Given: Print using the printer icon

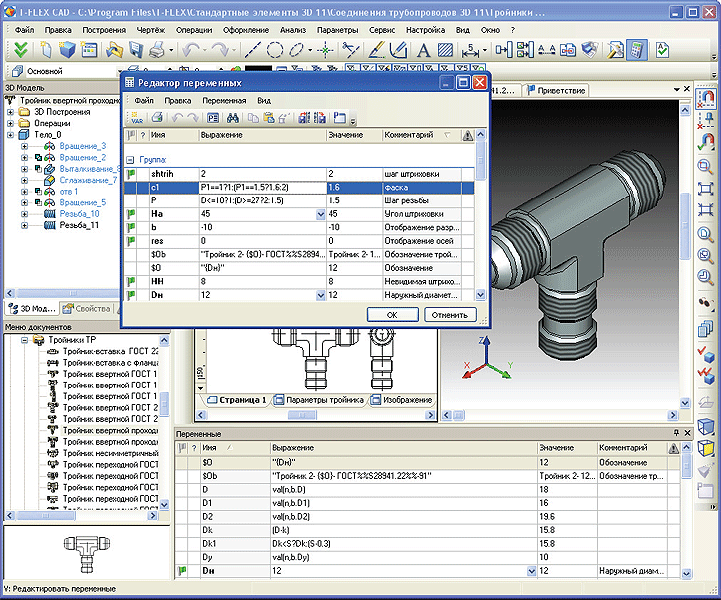Looking at the screenshot, I should [157, 50].
